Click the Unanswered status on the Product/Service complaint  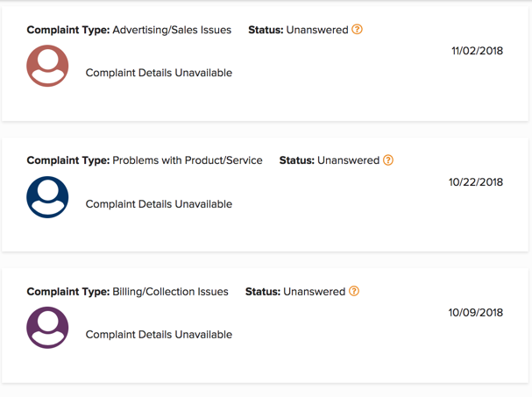(x=349, y=160)
